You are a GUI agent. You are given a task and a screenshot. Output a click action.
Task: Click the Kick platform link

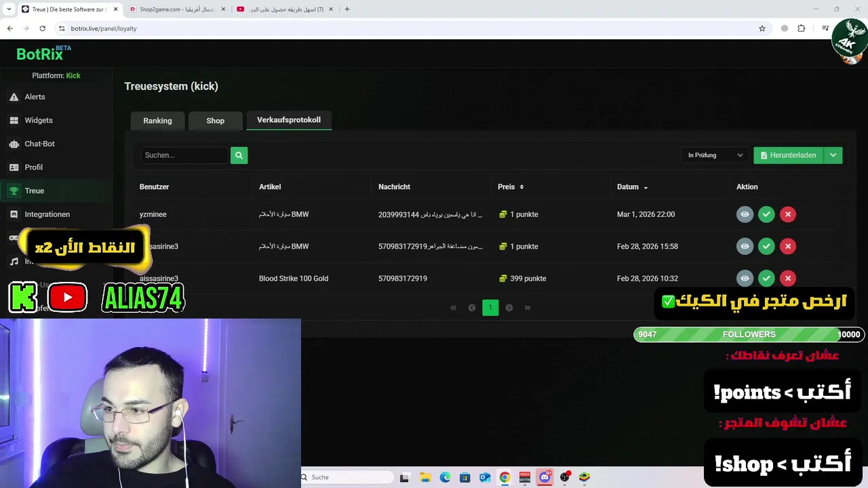pyautogui.click(x=73, y=75)
